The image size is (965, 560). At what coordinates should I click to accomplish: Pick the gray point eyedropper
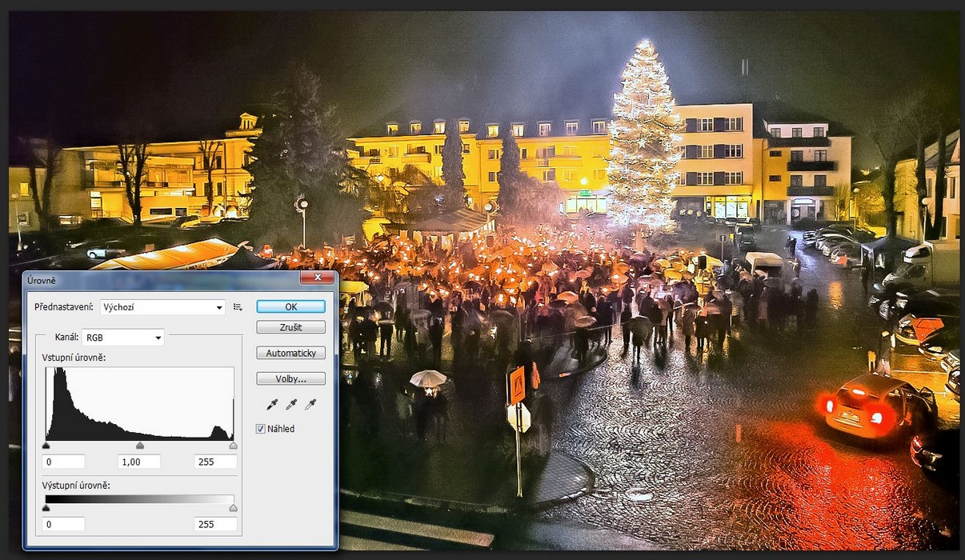(x=291, y=405)
